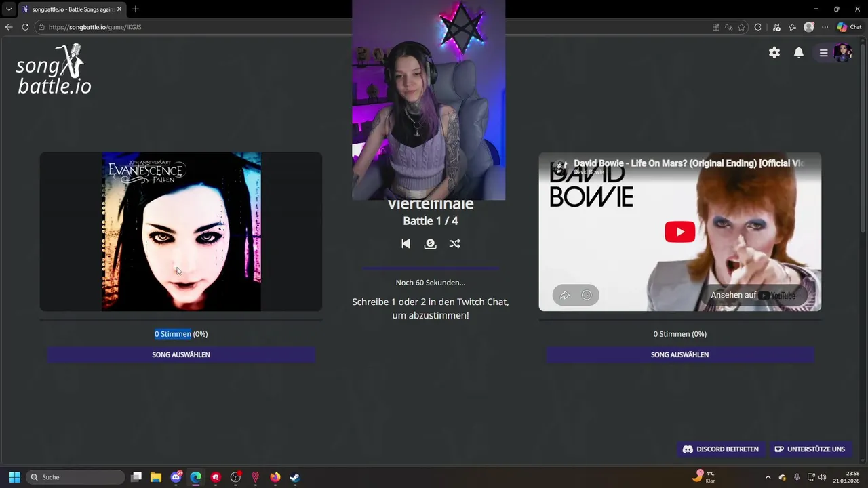This screenshot has width=868, height=488.
Task: Open browser extensions menu
Action: click(x=758, y=27)
